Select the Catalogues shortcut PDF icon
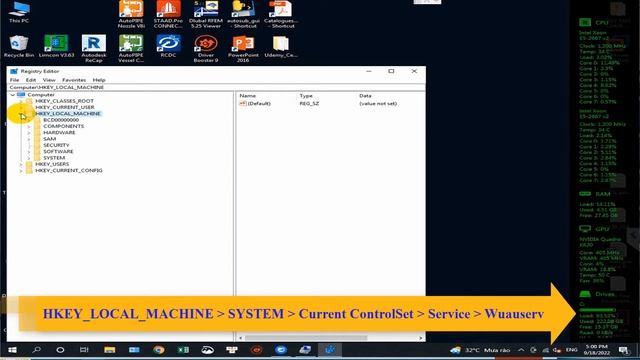The width and height of the screenshot is (640, 360). (x=280, y=14)
